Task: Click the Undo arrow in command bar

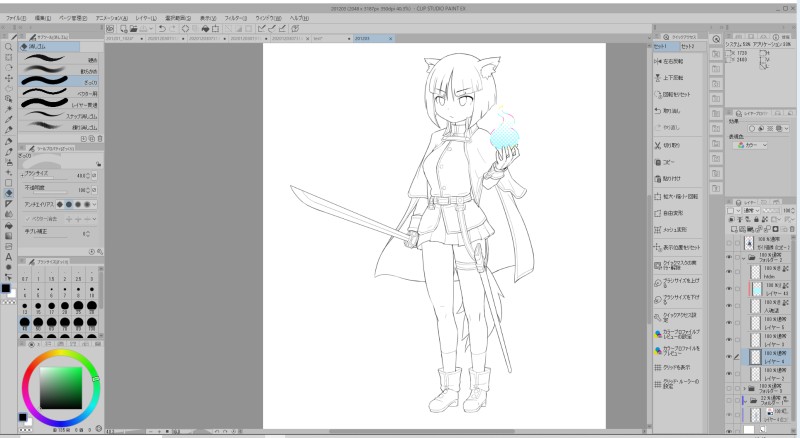Action: [x=162, y=29]
